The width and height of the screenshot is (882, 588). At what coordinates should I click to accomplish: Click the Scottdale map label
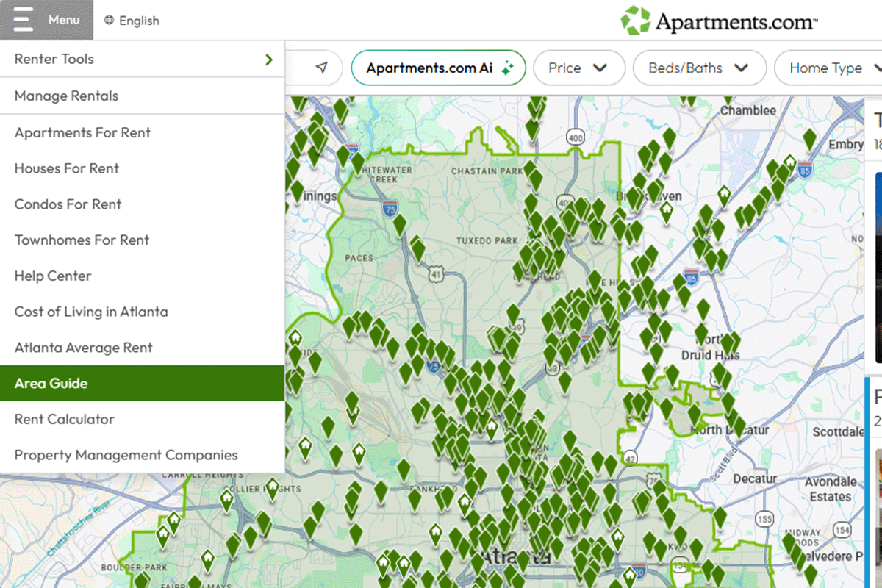tap(838, 432)
